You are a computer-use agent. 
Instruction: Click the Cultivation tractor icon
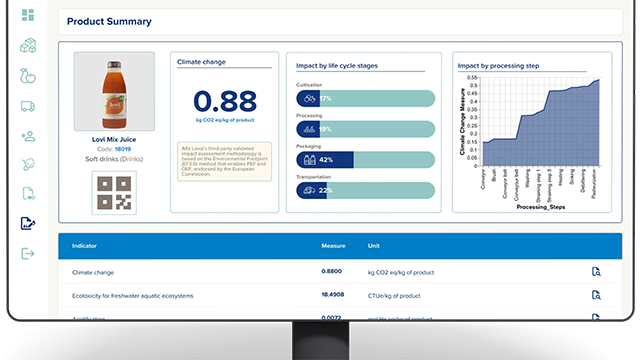coord(310,98)
